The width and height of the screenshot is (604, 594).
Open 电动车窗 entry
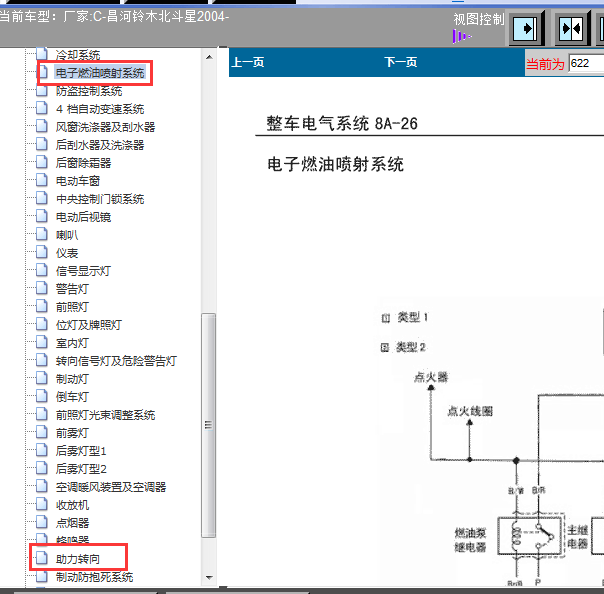click(78, 181)
